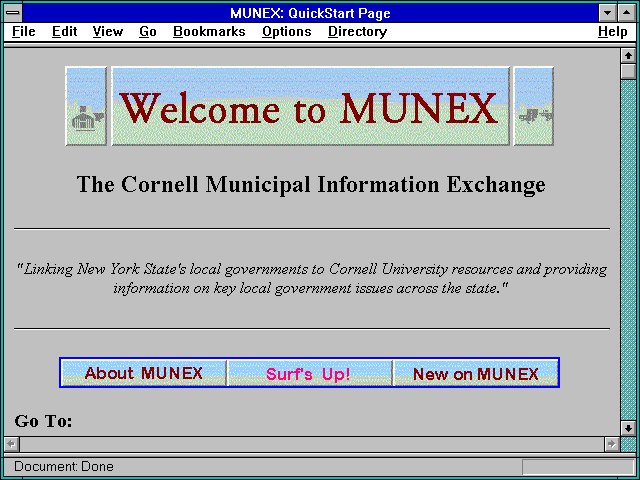Click the status bar progress indicator box
The width and height of the screenshot is (640, 480).
tap(578, 467)
